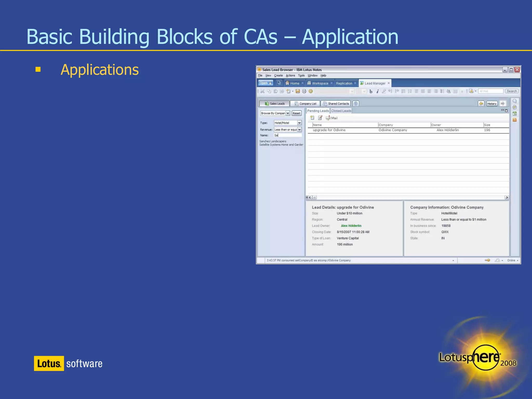This screenshot has height=399, width=532.
Task: Open the Type Hotel/Motel dropdown
Action: (299, 123)
